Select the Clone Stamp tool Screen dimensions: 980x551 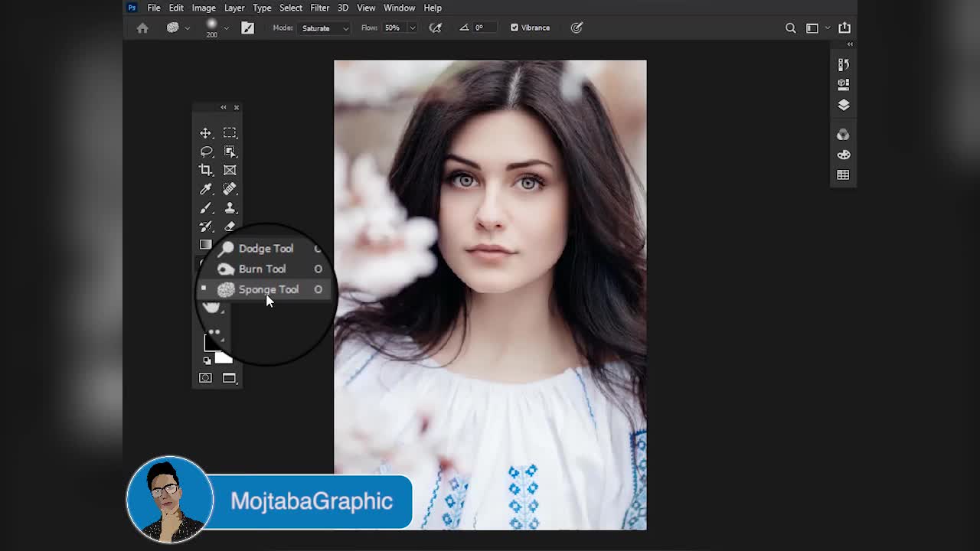[x=230, y=207]
